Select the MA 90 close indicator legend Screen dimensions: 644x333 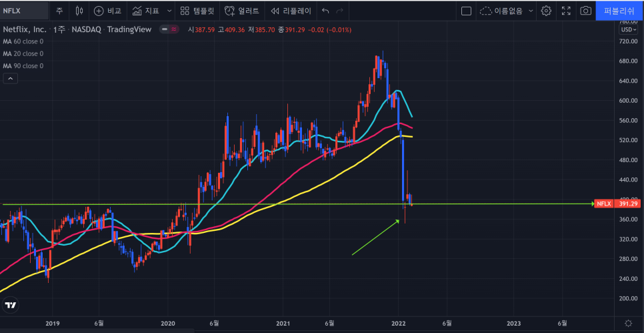tap(23, 66)
